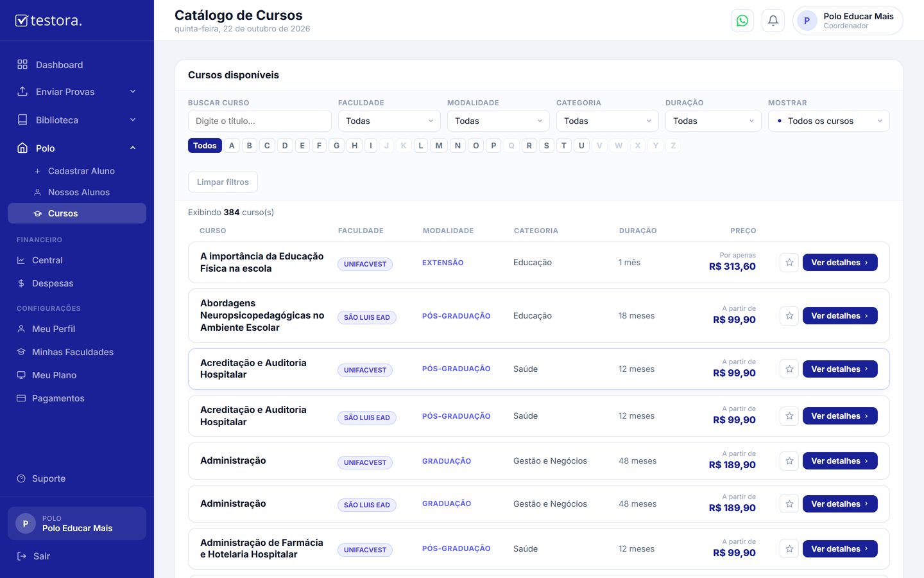This screenshot has height=578, width=924.
Task: Open Dashboard from the sidebar
Action: 77,65
